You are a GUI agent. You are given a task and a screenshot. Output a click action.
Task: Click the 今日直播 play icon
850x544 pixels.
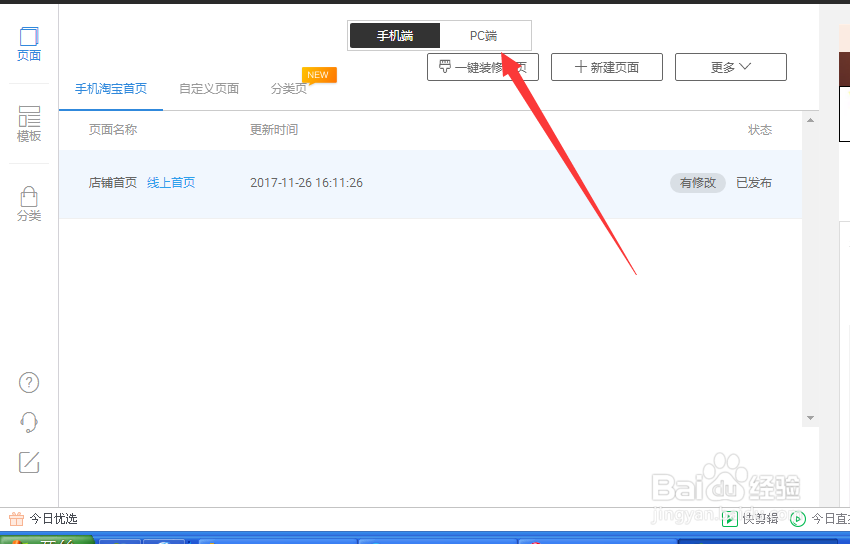click(x=798, y=519)
